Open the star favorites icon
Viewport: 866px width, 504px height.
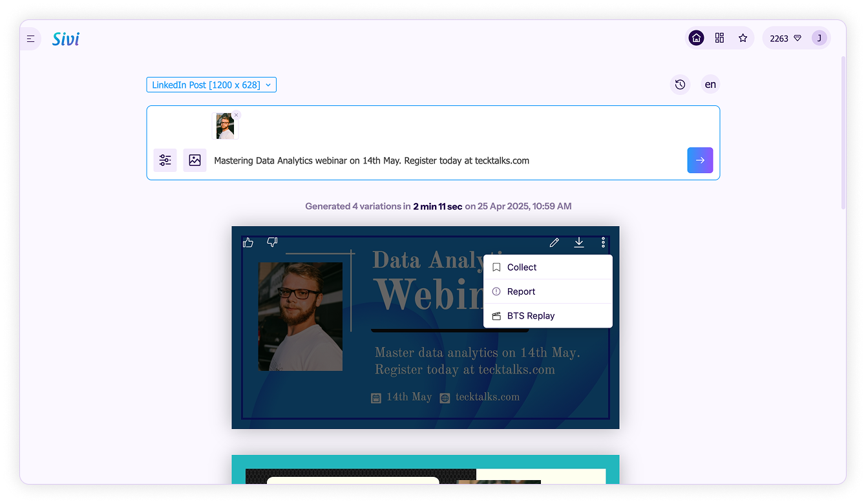743,38
